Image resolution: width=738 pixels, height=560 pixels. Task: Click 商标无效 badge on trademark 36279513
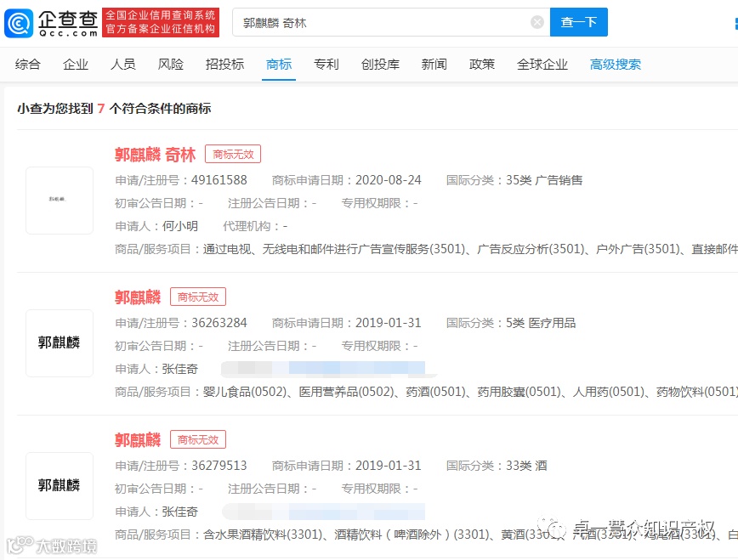pos(197,439)
